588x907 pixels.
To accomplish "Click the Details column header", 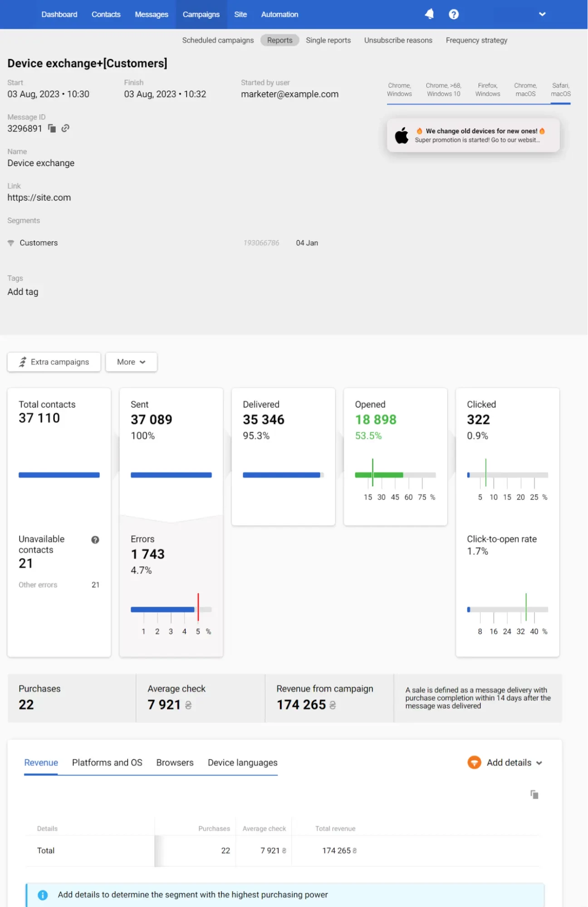I will click(47, 829).
